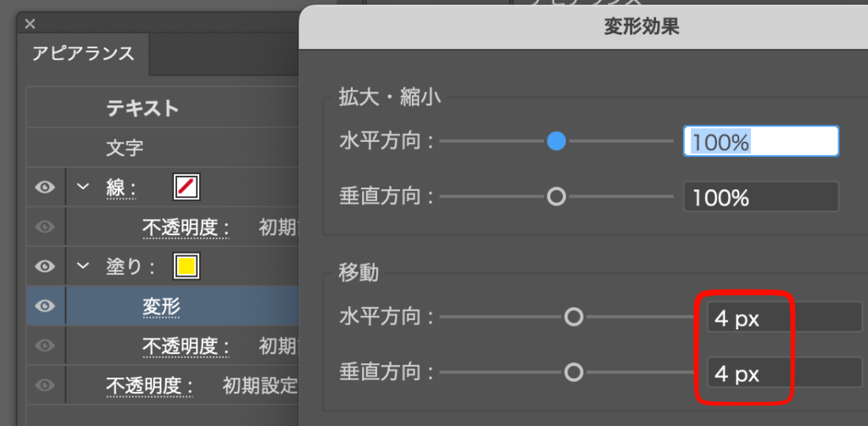Open the stroke color swatch (none)
This screenshot has width=868, height=426.
[186, 188]
